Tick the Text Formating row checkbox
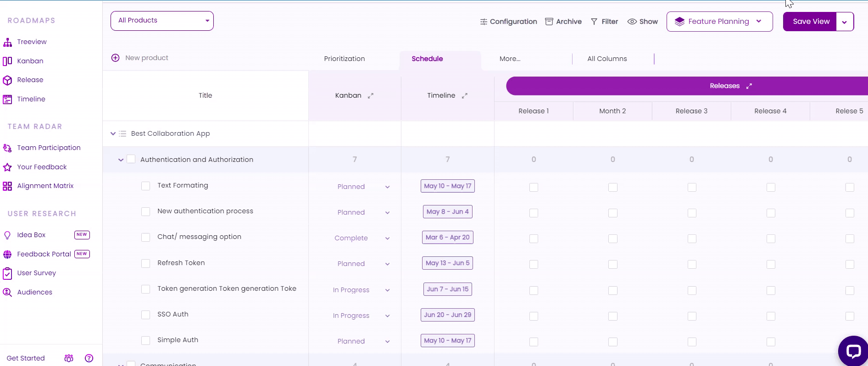The image size is (868, 366). click(146, 186)
